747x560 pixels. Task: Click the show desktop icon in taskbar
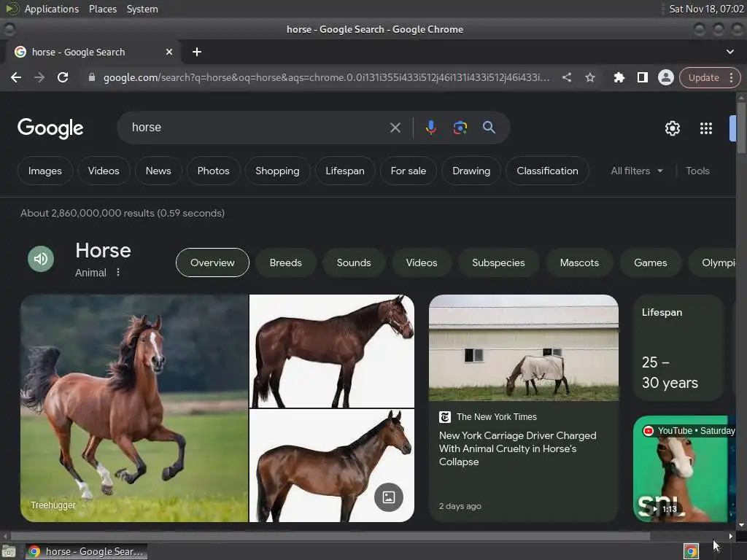(x=9, y=551)
